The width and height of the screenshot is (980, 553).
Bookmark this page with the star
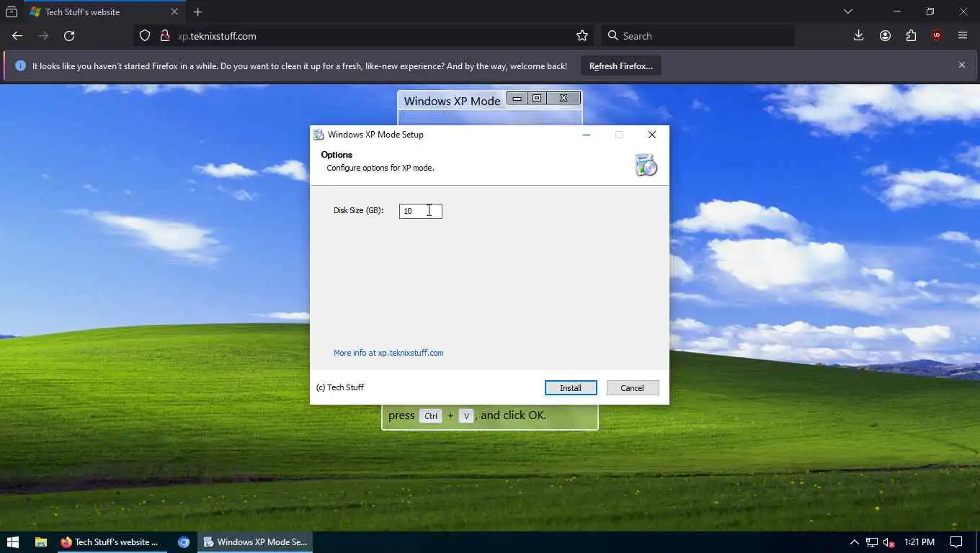pyautogui.click(x=582, y=36)
